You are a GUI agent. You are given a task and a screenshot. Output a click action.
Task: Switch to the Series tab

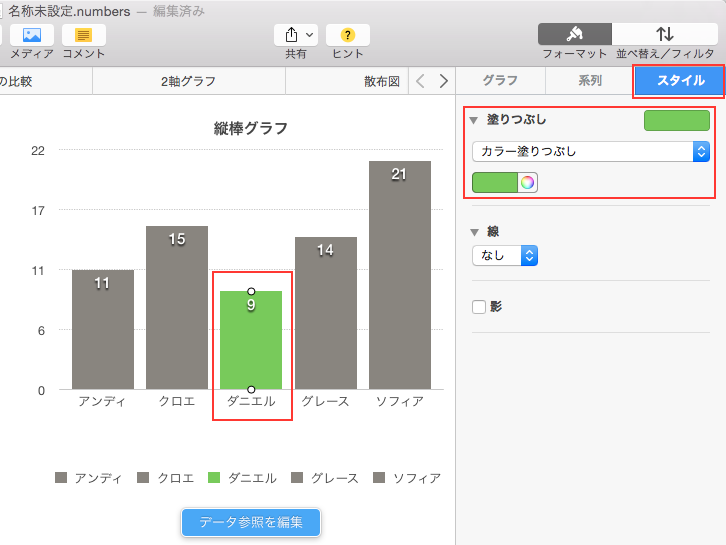(x=590, y=81)
